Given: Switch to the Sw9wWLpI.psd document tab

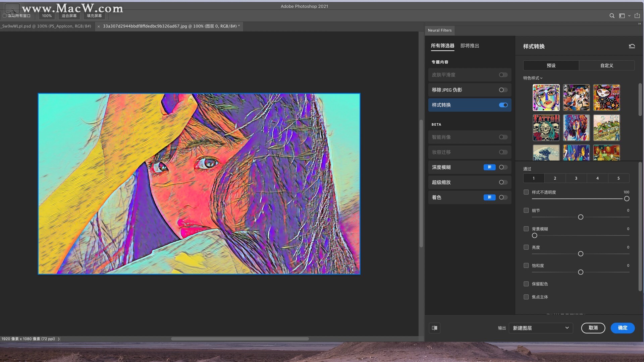Looking at the screenshot, I should point(47,26).
